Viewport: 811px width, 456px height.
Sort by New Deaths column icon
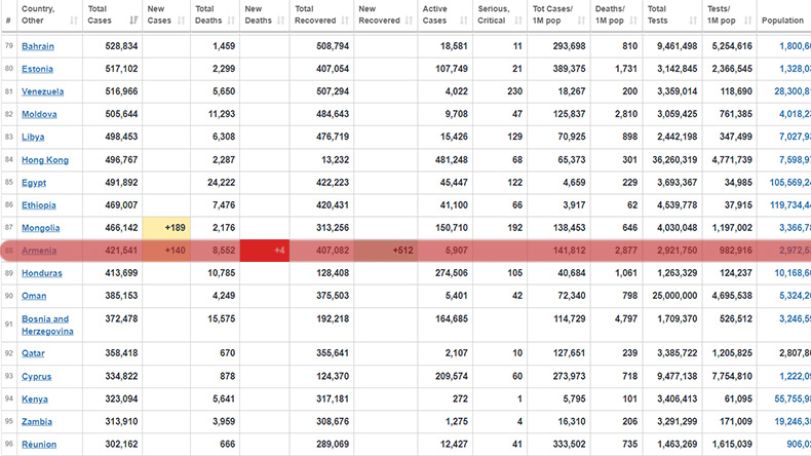pyautogui.click(x=281, y=21)
